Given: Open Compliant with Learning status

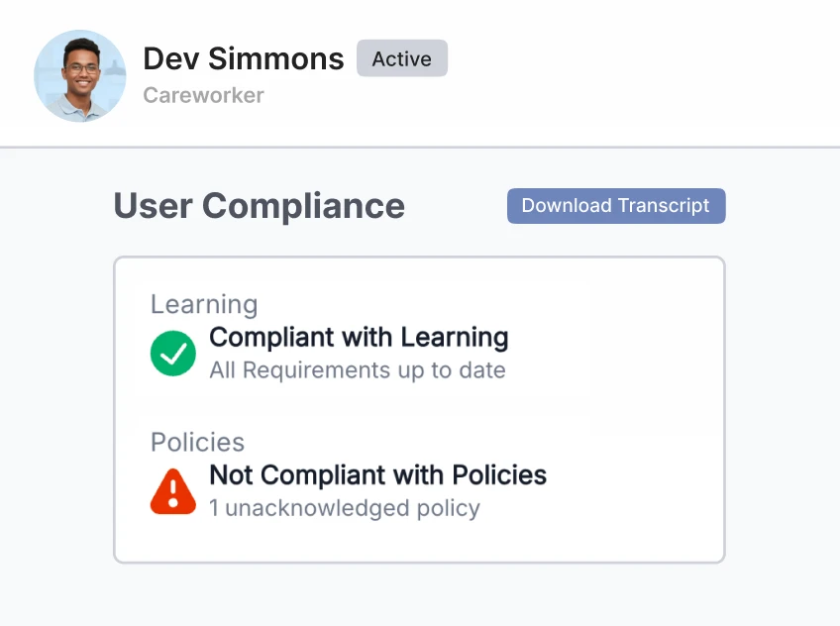Looking at the screenshot, I should 359,338.
